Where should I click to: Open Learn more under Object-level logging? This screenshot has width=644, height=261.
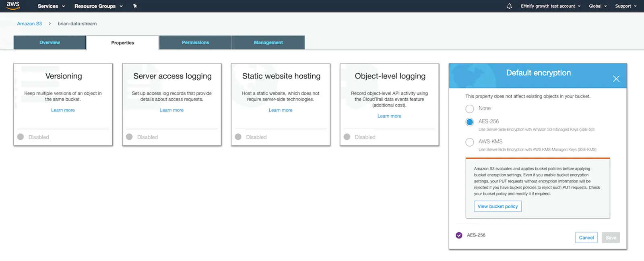tap(389, 116)
